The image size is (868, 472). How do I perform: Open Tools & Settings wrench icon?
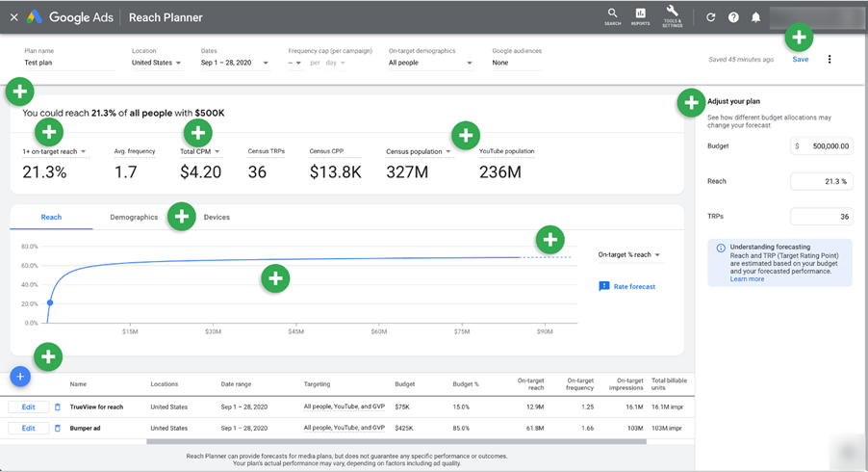pos(672,16)
